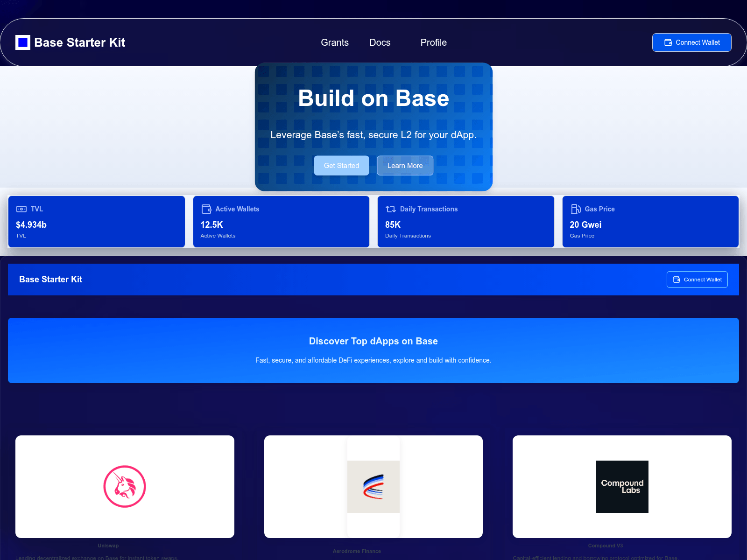Click the Uniswap card label

[108, 546]
